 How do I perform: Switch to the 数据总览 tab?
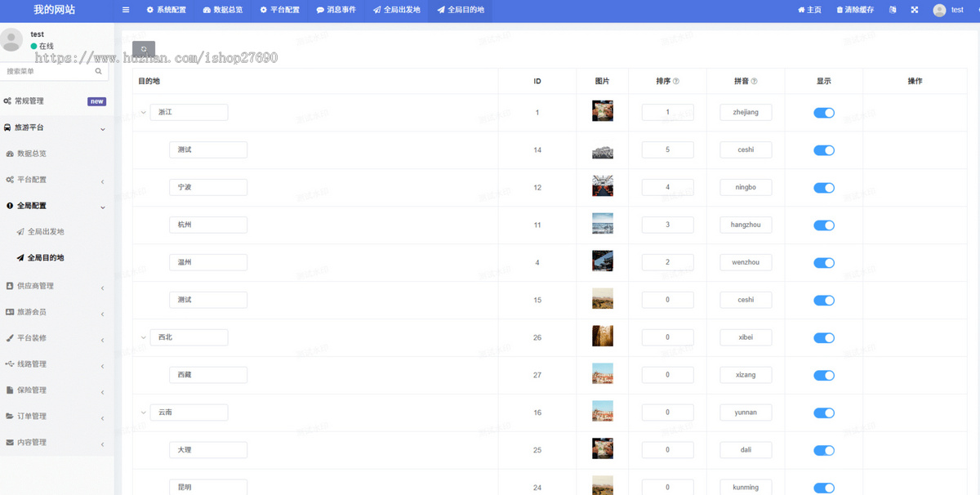tap(223, 10)
